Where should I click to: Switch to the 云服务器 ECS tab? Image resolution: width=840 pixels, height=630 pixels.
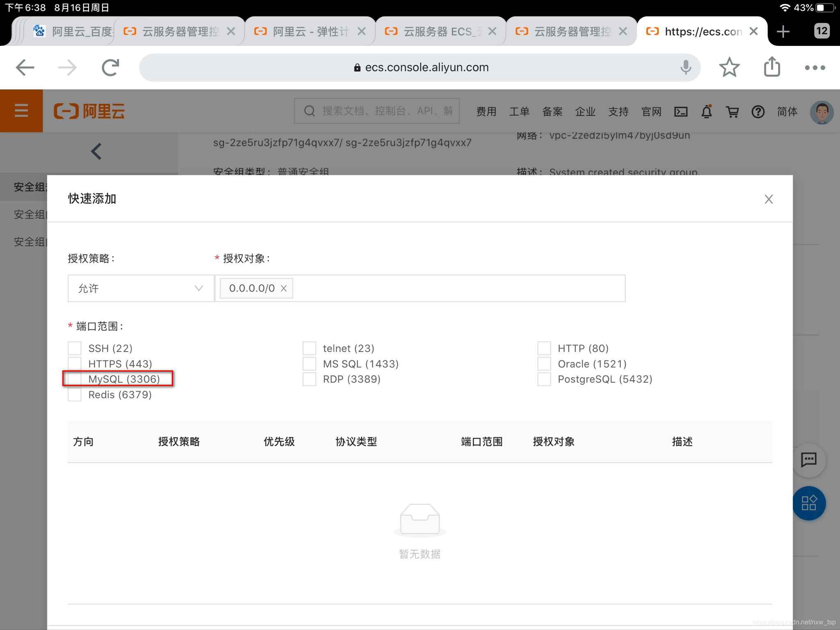[x=441, y=32]
